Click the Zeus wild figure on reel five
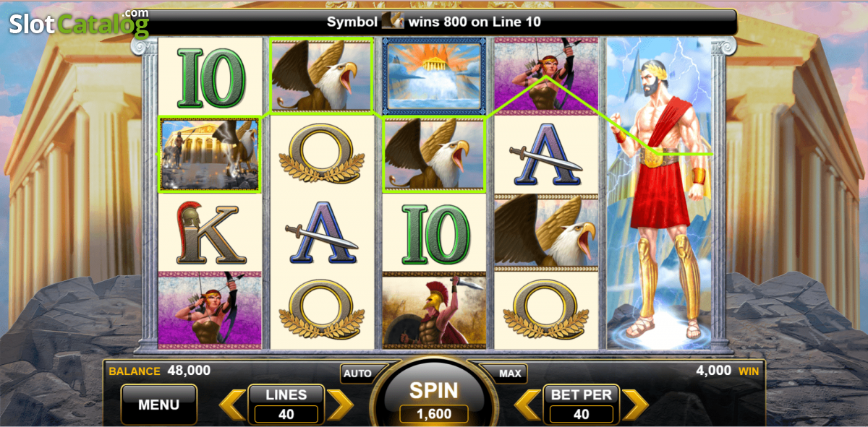The width and height of the screenshot is (868, 427). (658, 194)
